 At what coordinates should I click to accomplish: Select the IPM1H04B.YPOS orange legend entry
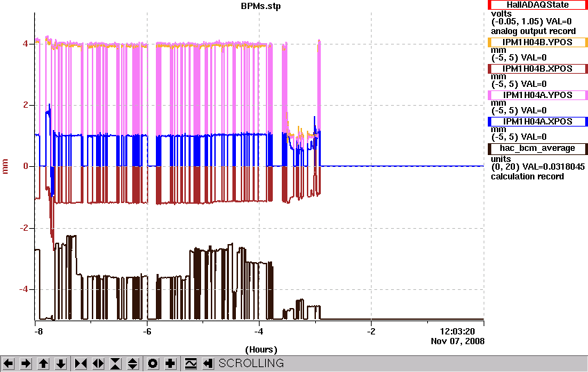click(x=538, y=42)
